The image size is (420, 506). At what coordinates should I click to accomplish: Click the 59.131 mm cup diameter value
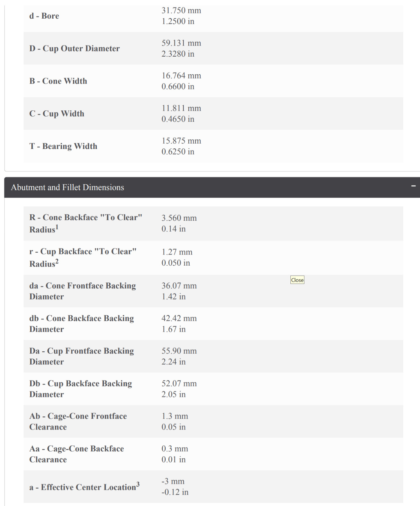[x=181, y=43]
